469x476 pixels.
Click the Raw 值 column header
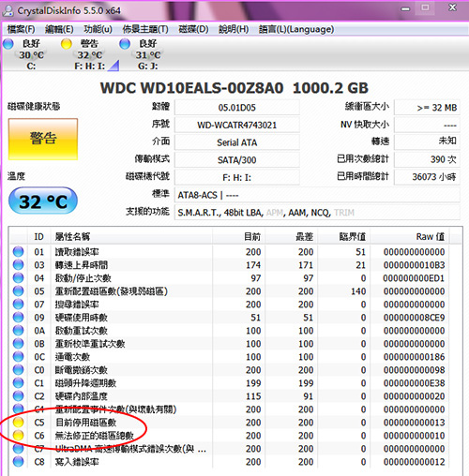point(410,236)
